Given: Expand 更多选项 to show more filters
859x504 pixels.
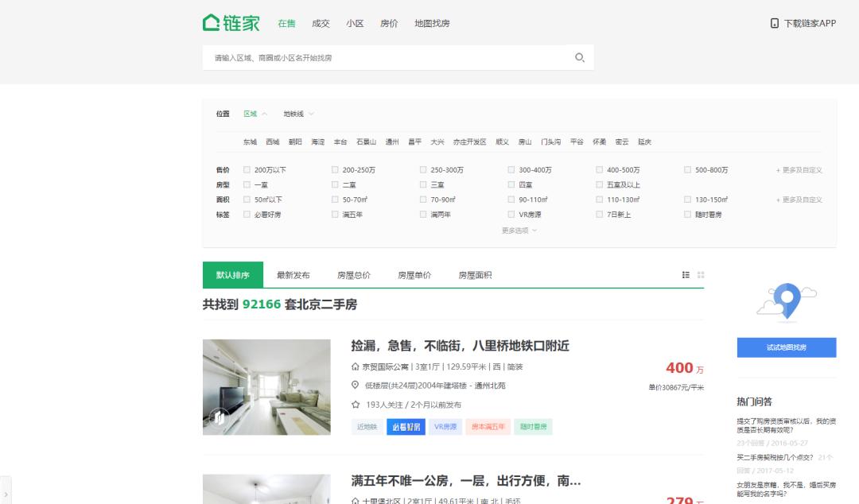Looking at the screenshot, I should pos(515,231).
